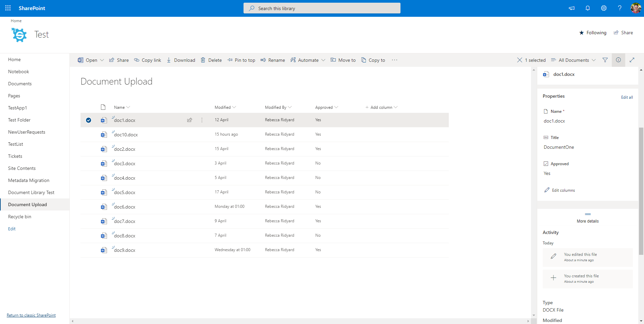The width and height of the screenshot is (644, 324).
Task: Expand More details in details pane
Action: point(588,218)
